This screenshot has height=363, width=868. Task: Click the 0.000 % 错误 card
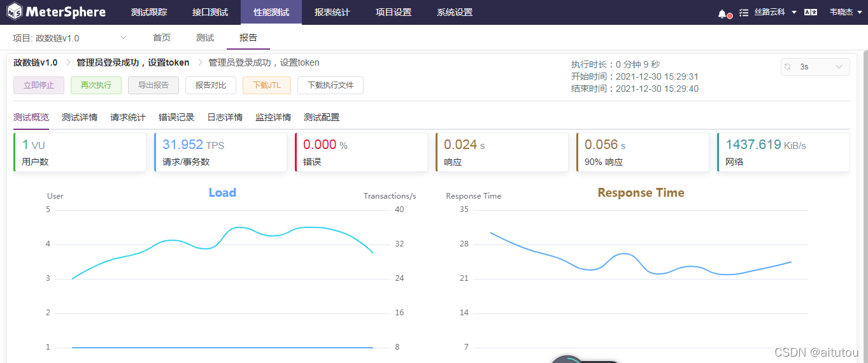[x=361, y=152]
